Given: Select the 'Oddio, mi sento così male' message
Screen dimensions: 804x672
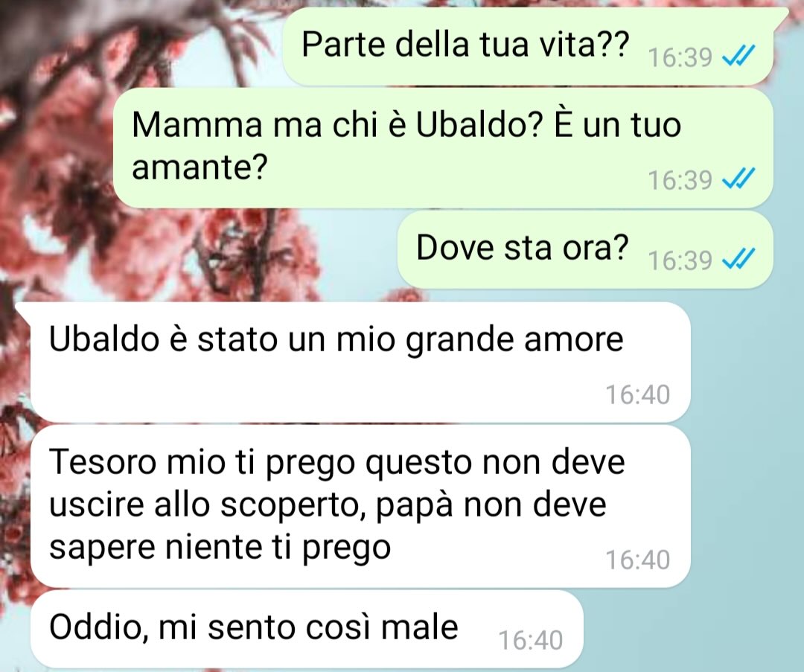Looking at the screenshot, I should tap(307, 629).
